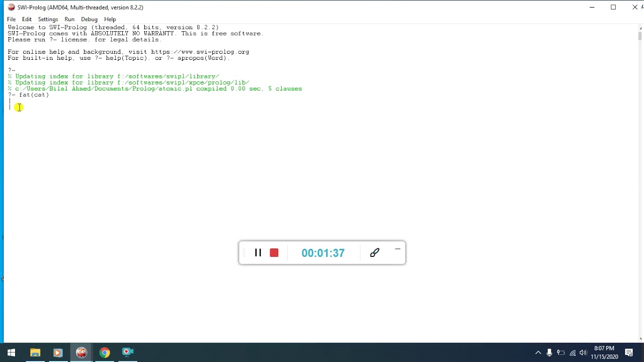Click the atomic.pl compiled message line
644x362 pixels.
coord(155,88)
